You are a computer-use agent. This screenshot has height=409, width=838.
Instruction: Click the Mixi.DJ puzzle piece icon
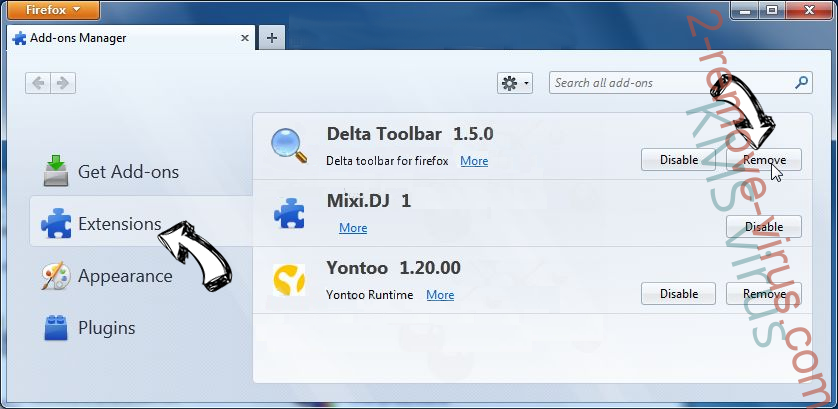pyautogui.click(x=288, y=213)
